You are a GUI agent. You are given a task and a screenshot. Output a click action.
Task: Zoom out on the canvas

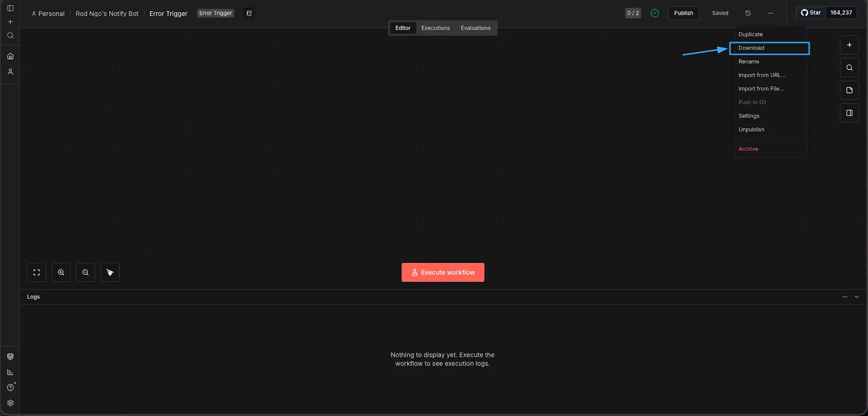pyautogui.click(x=86, y=273)
